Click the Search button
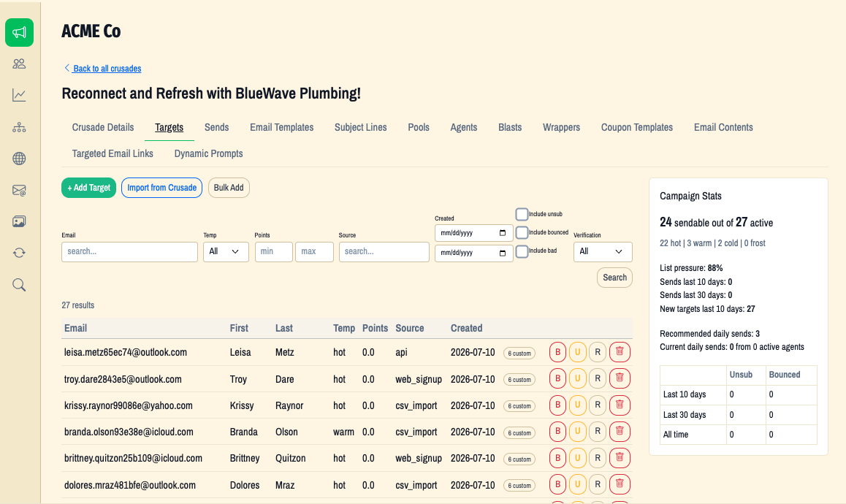This screenshot has height=504, width=846. pyautogui.click(x=614, y=278)
